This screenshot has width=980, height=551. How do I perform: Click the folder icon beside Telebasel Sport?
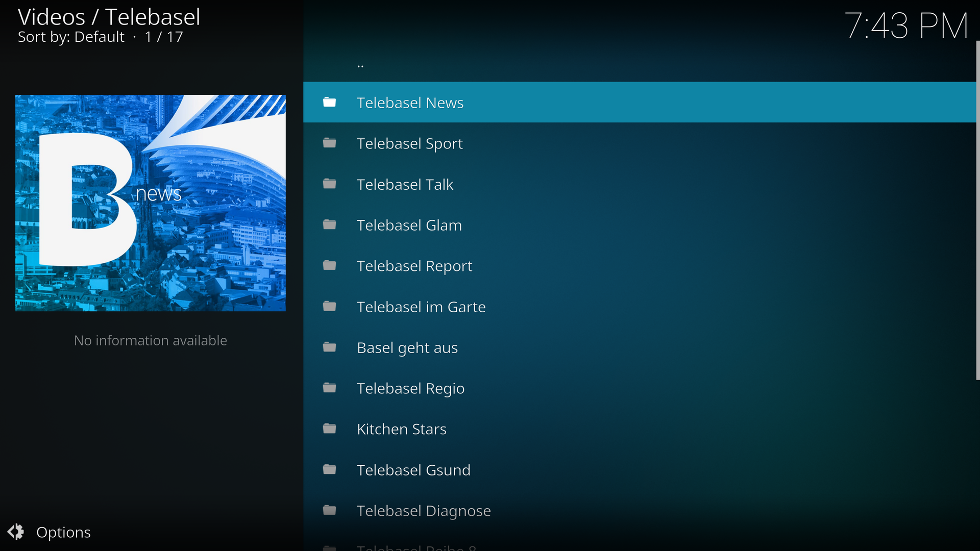tap(330, 143)
